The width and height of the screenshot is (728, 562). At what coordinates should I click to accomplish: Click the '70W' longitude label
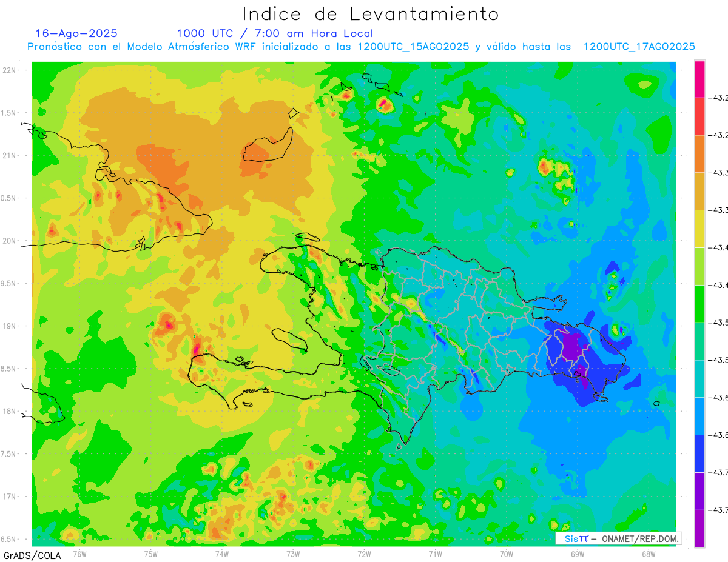(x=506, y=554)
